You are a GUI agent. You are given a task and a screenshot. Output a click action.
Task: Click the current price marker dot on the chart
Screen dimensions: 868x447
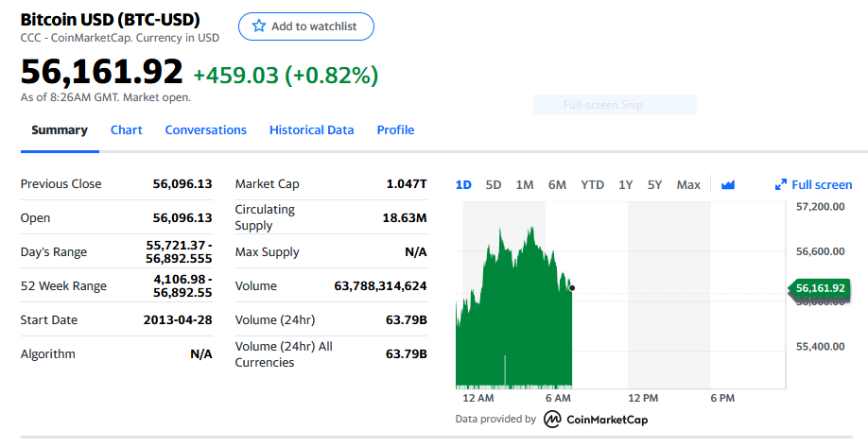pyautogui.click(x=572, y=287)
